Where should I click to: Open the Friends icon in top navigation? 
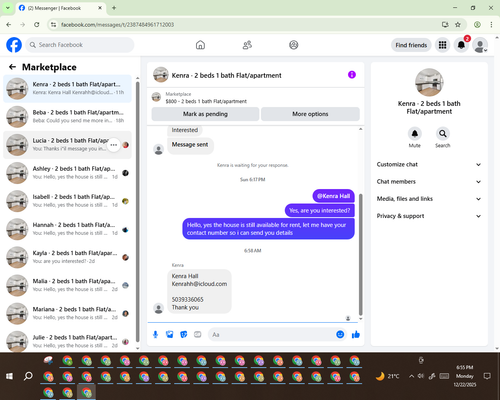247,45
